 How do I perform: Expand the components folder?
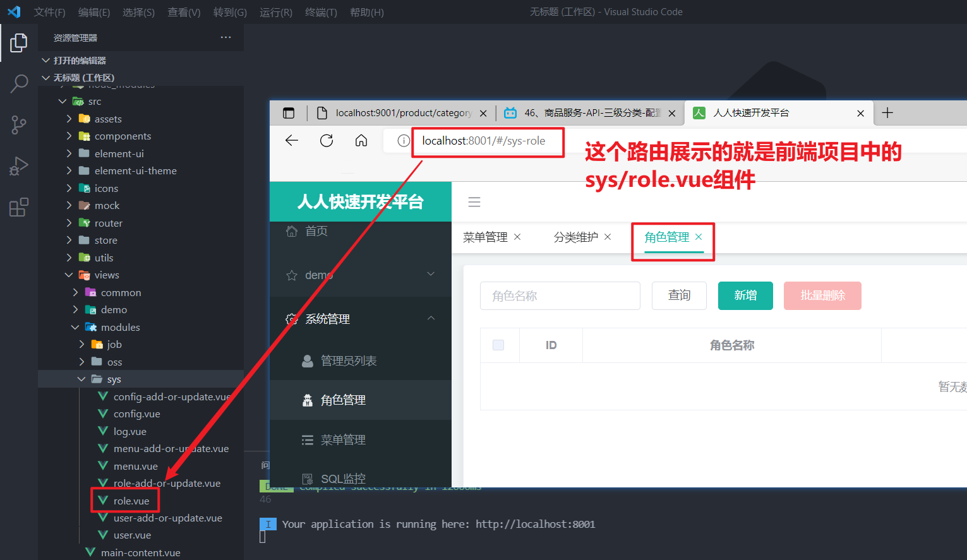pyautogui.click(x=123, y=136)
